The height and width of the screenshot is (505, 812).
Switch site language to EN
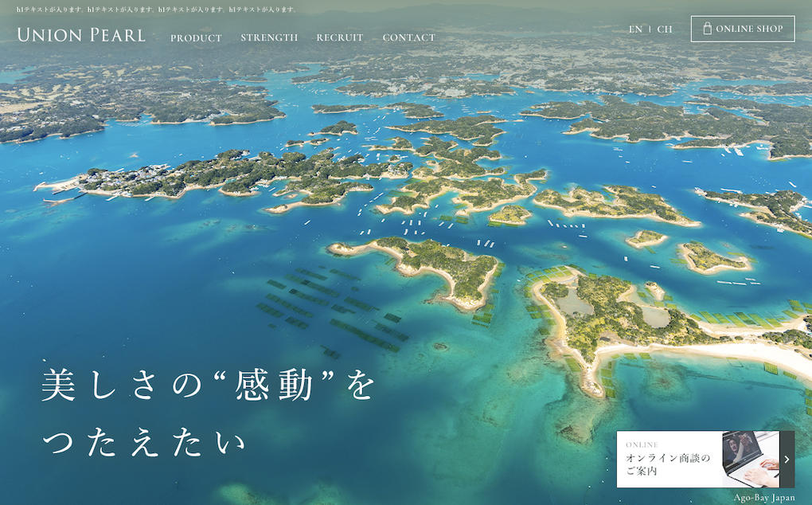pyautogui.click(x=635, y=29)
